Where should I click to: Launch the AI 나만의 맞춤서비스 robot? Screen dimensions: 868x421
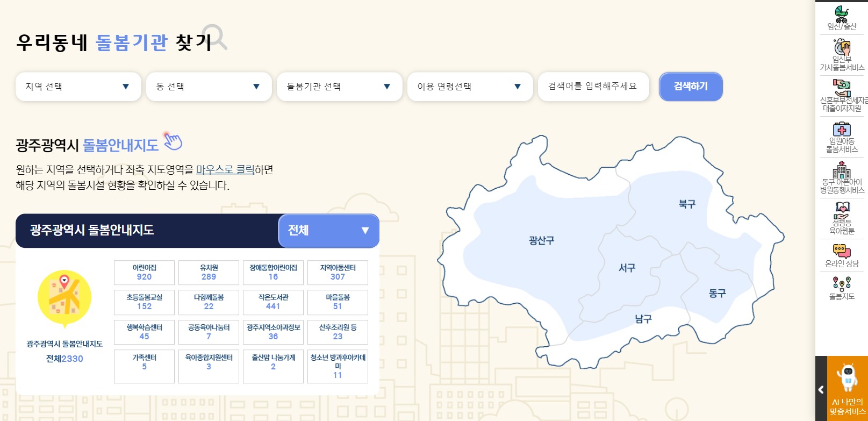[x=848, y=379]
